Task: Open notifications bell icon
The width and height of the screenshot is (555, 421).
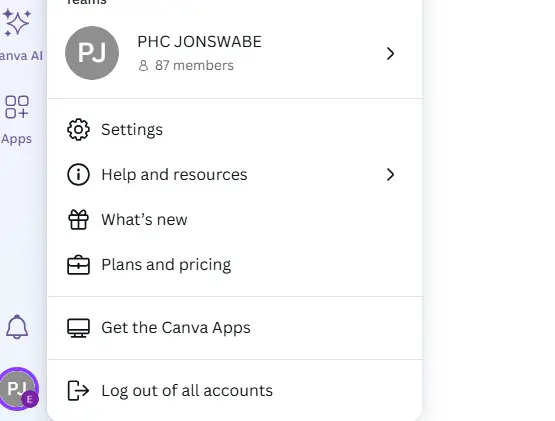Action: point(17,326)
